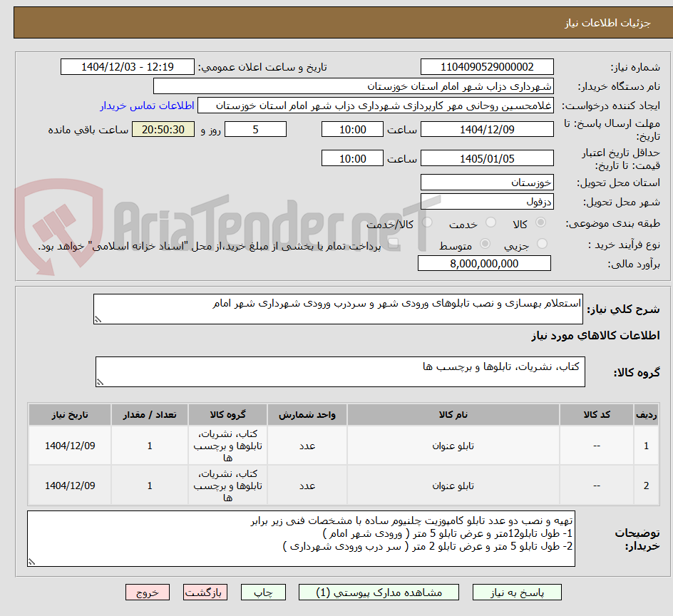
Task: Select the کالا/خدمت radio button
Action: (427, 222)
